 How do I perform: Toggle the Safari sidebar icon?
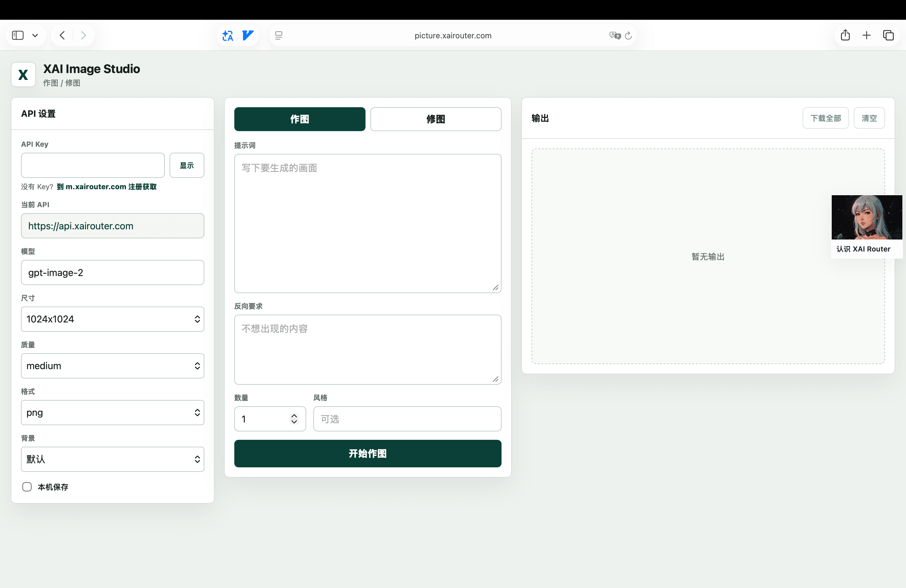pyautogui.click(x=18, y=35)
